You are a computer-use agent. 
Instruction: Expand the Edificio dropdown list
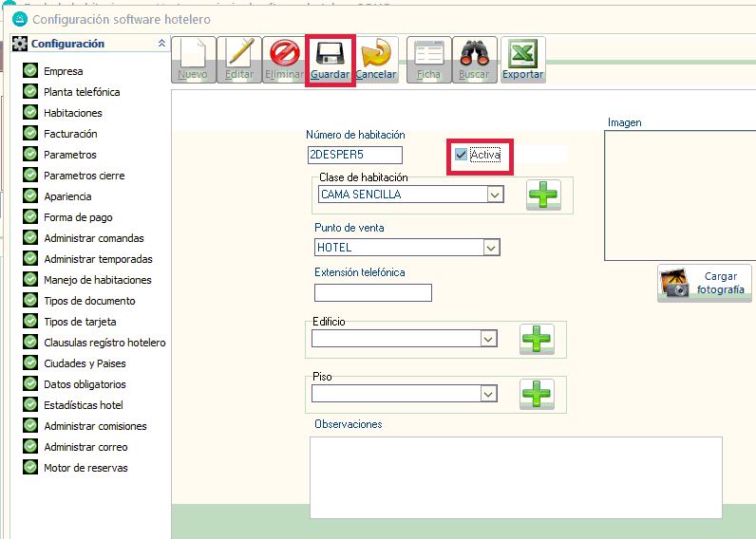[488, 339]
